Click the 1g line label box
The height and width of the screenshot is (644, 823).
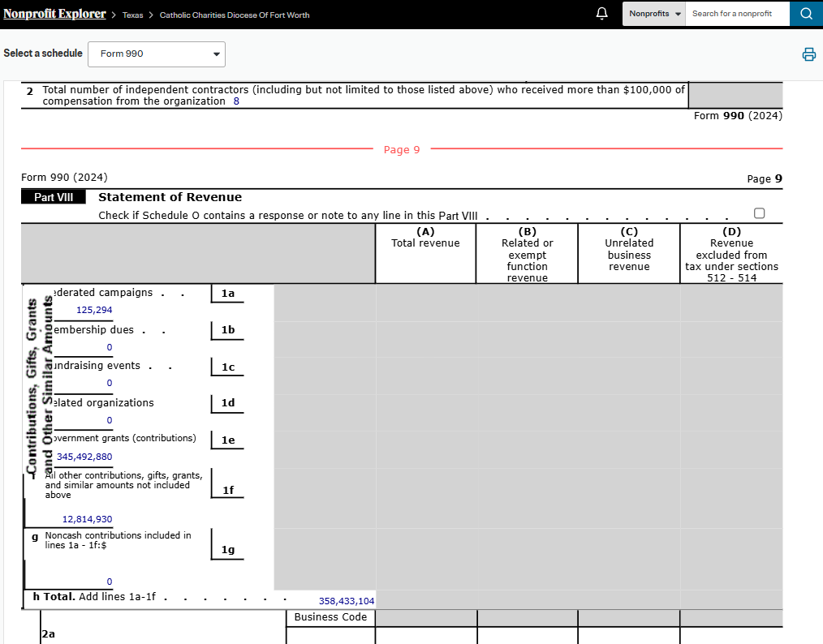click(x=228, y=544)
